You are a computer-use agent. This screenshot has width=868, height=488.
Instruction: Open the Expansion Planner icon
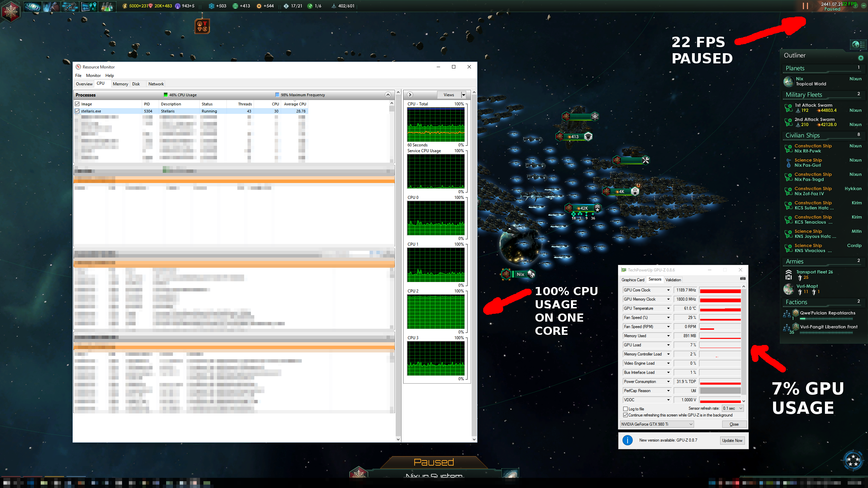pos(88,6)
